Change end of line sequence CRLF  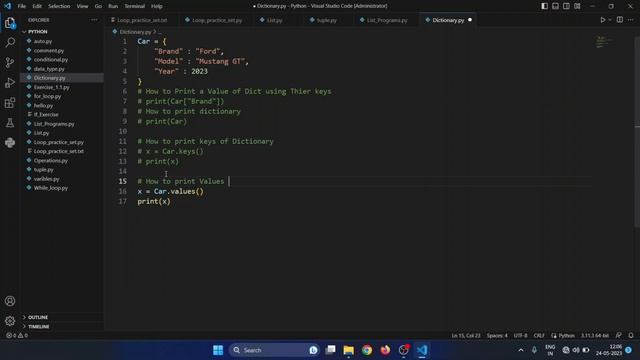[539, 336]
